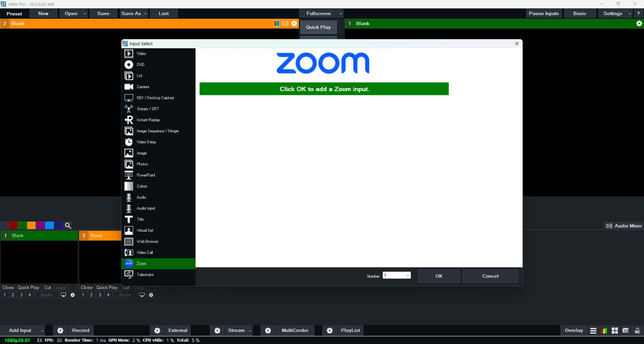This screenshot has width=644, height=344.
Task: Click Last preset button
Action: click(x=164, y=14)
